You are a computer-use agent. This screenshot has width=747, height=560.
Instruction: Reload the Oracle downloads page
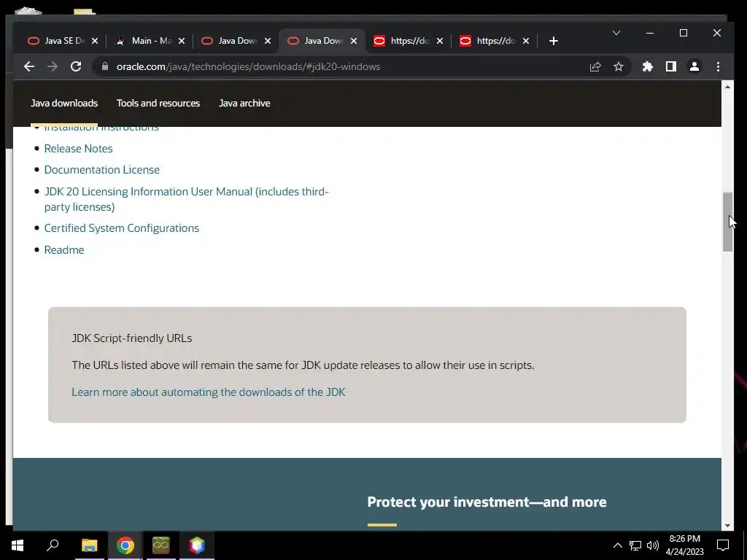pos(76,66)
